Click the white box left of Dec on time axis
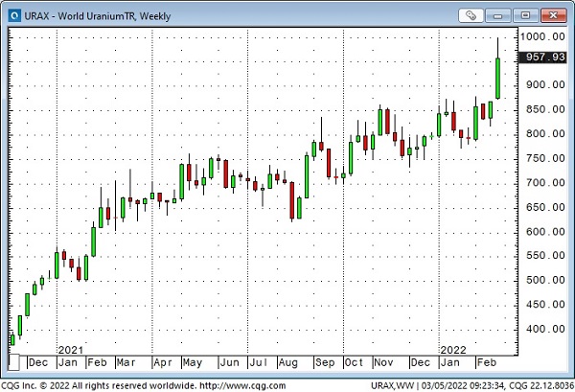Screen dimensions: 575x392 (13, 362)
